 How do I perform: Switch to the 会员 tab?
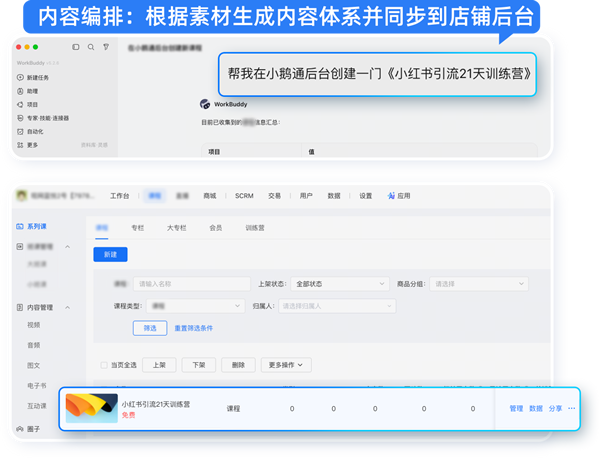[x=216, y=228]
